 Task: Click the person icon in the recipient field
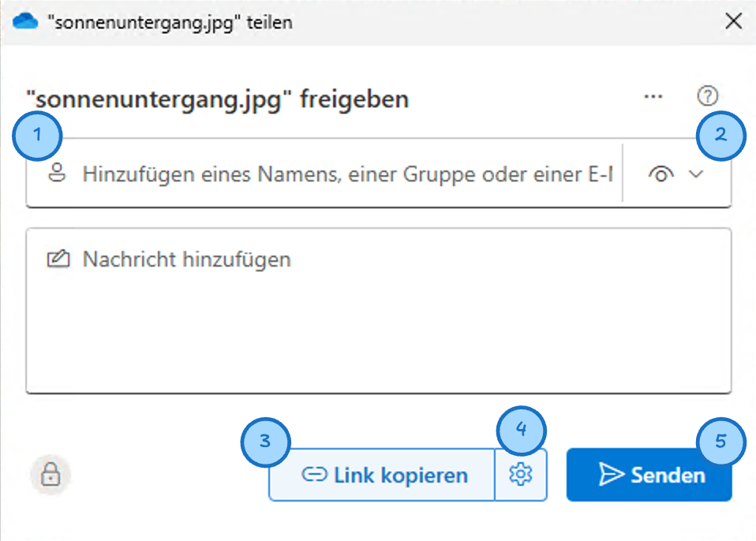[57, 173]
